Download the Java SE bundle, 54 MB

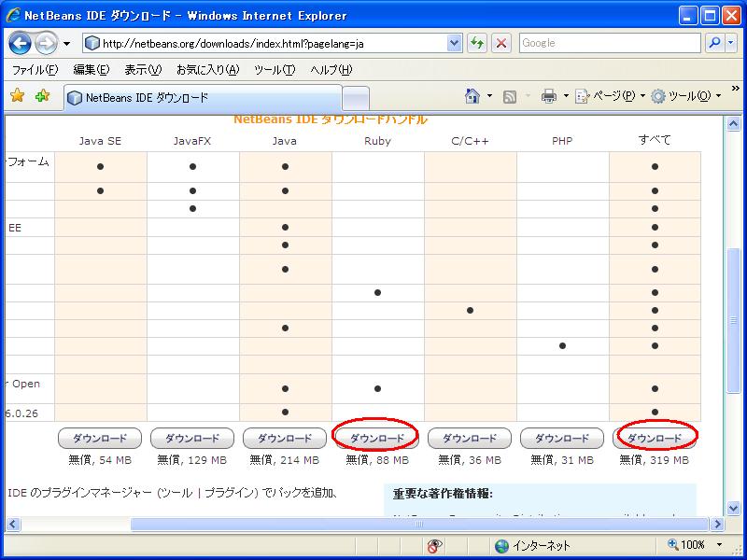100,438
